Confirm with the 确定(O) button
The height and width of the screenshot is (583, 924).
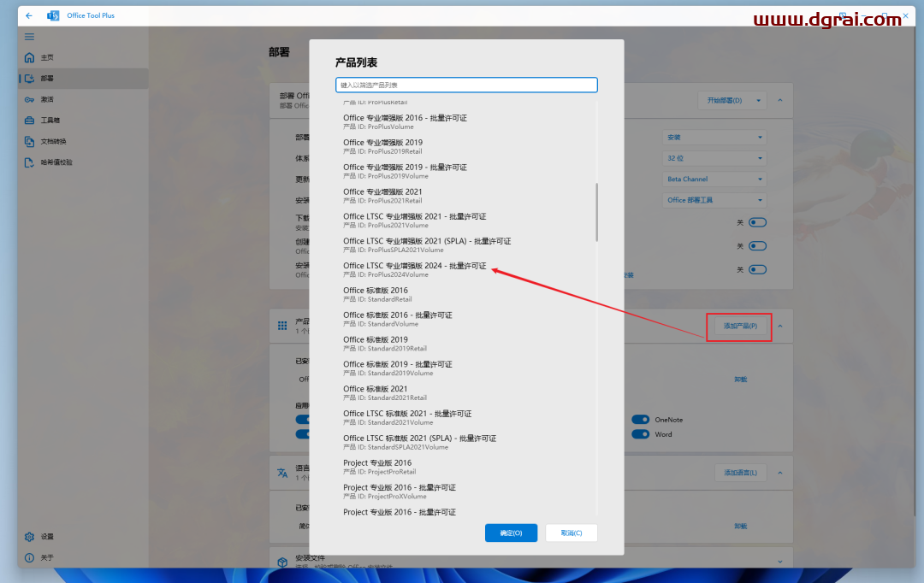click(511, 533)
